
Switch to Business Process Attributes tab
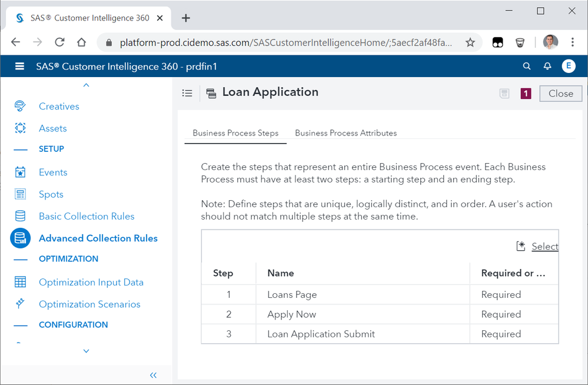tap(346, 133)
